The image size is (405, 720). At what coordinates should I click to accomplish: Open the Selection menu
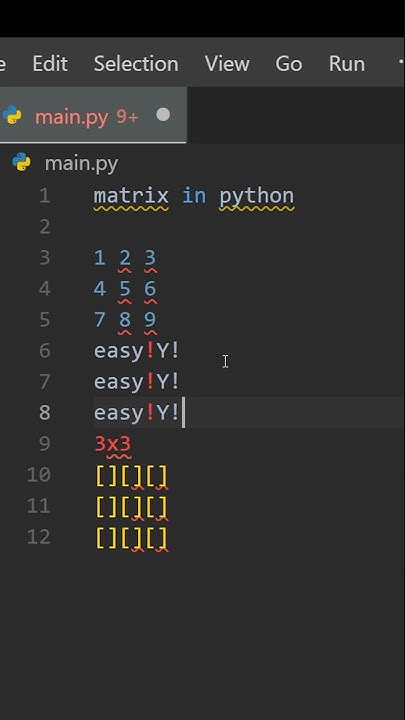click(x=136, y=64)
